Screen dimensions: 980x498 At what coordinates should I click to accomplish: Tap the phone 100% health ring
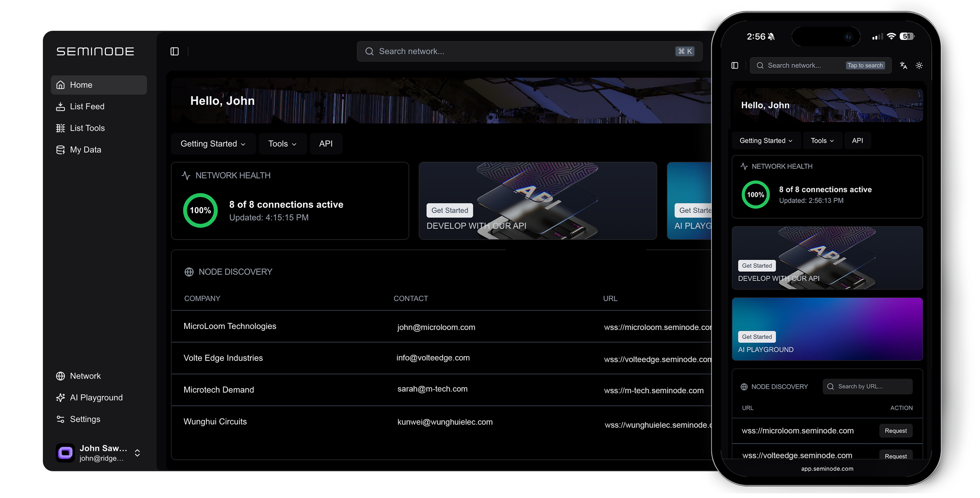tap(755, 195)
